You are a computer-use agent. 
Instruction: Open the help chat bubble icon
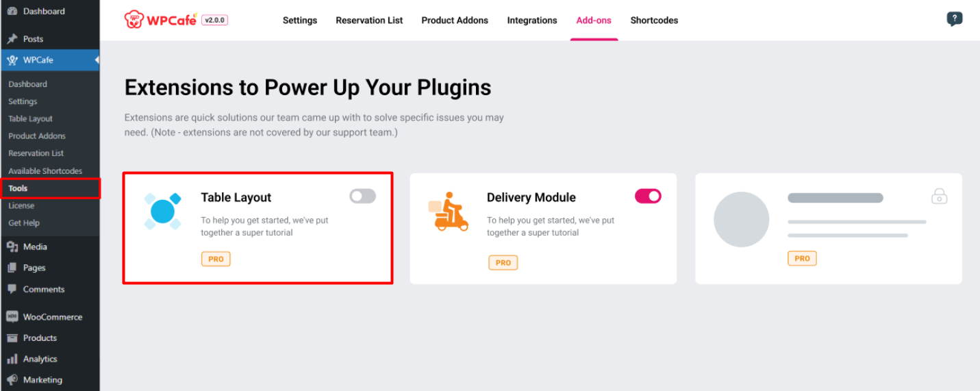(954, 19)
